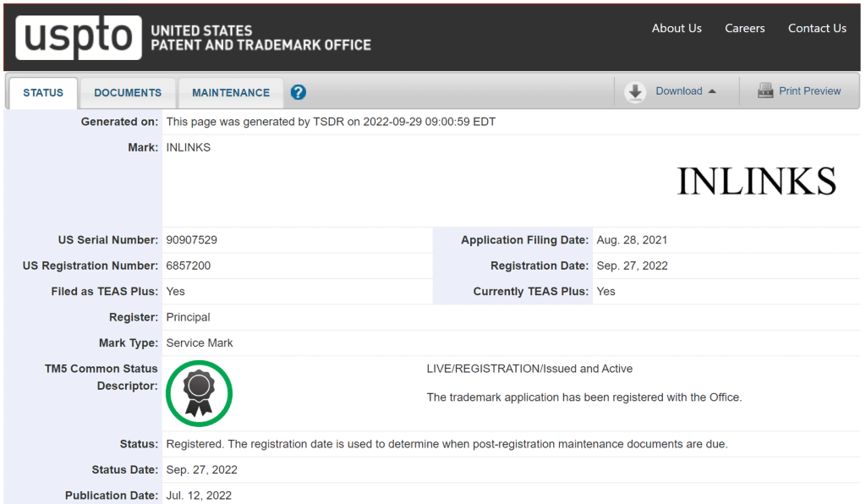Click LIVE/REGISTRATION/Issued and Active text
Viewport: 866px width, 504px height.
[x=529, y=369]
